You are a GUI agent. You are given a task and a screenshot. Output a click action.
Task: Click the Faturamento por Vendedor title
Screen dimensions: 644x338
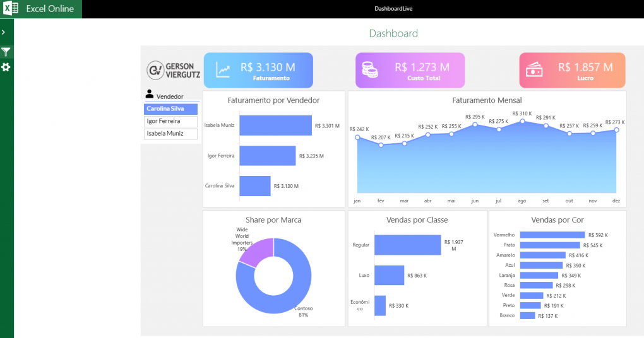[x=273, y=100]
